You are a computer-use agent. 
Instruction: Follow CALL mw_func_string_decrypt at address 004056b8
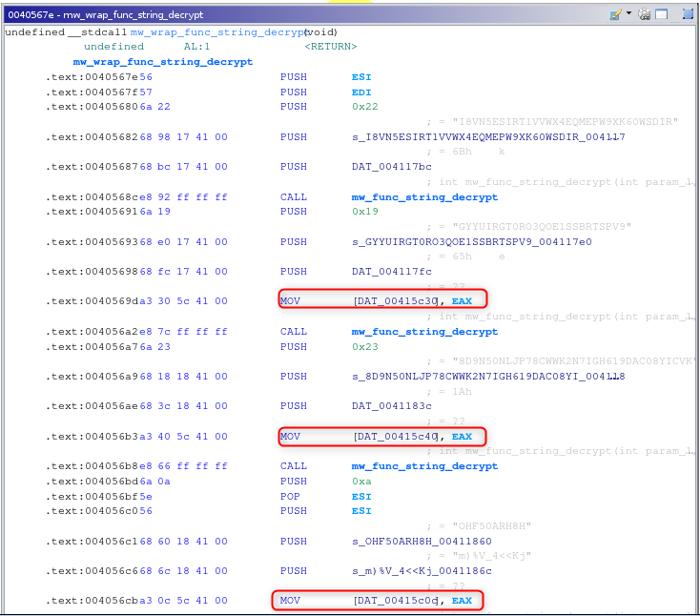point(424,466)
